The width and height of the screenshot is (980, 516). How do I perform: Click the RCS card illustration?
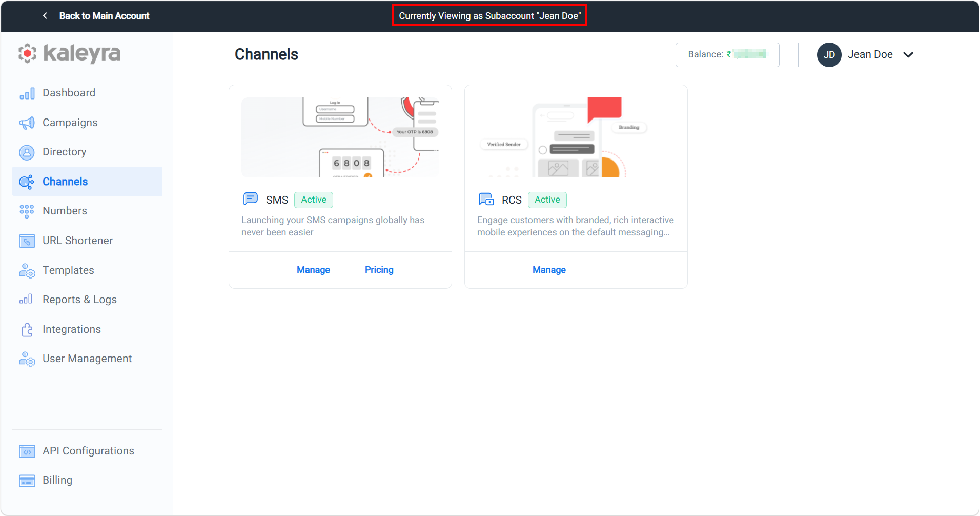(x=576, y=137)
